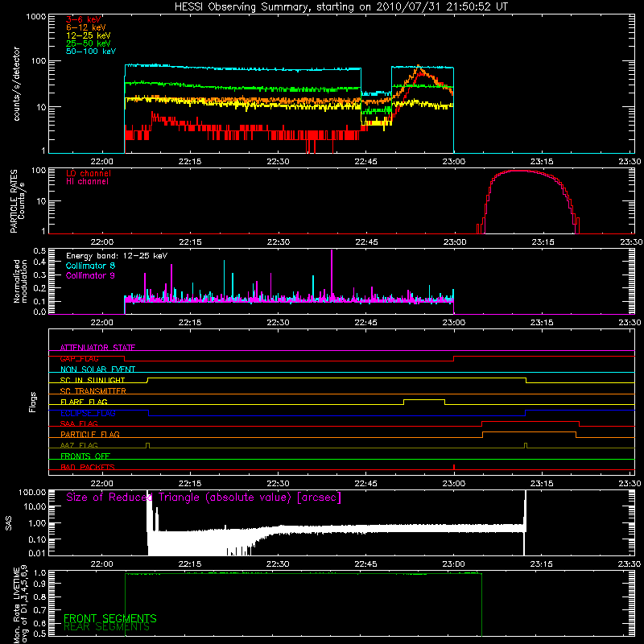Select the FRONT SEGMENTS legend label
This screenshot has width=644, height=644.
pyautogui.click(x=110, y=618)
